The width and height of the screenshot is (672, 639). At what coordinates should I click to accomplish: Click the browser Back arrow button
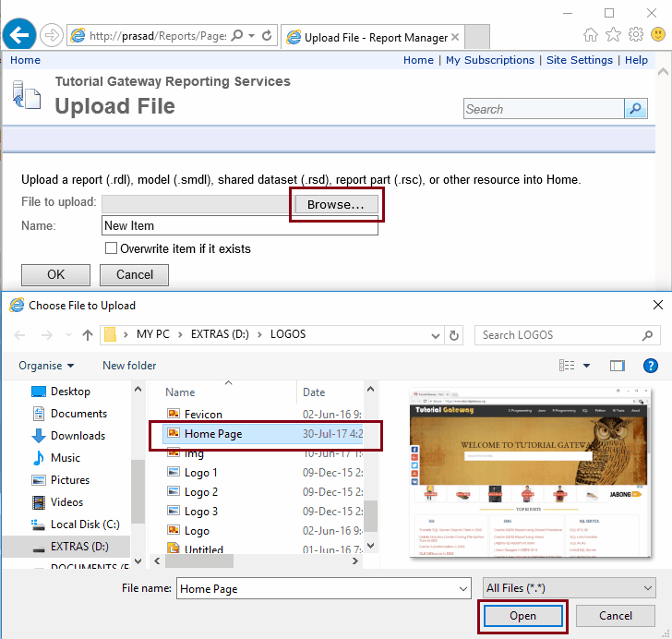click(x=19, y=35)
